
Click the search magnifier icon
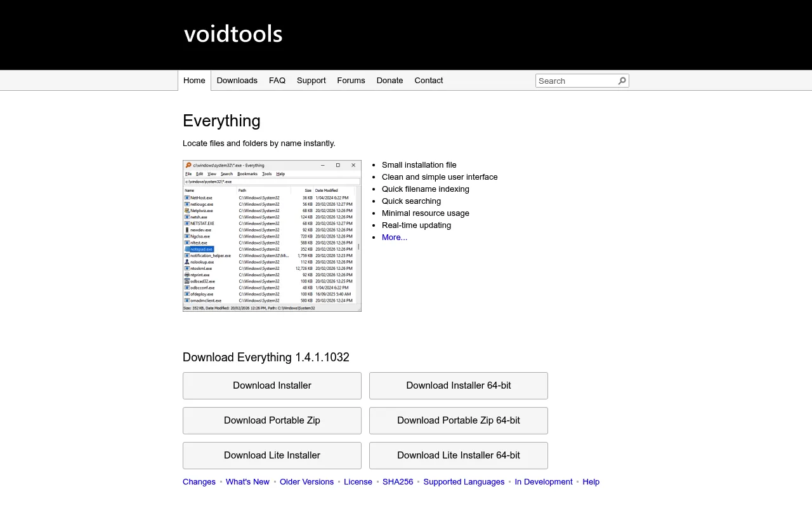tap(622, 81)
